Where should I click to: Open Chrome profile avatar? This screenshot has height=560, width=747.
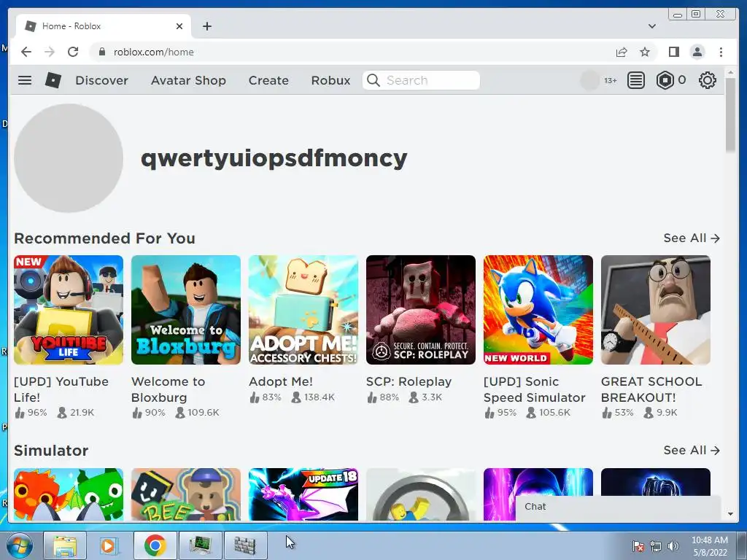tap(697, 52)
